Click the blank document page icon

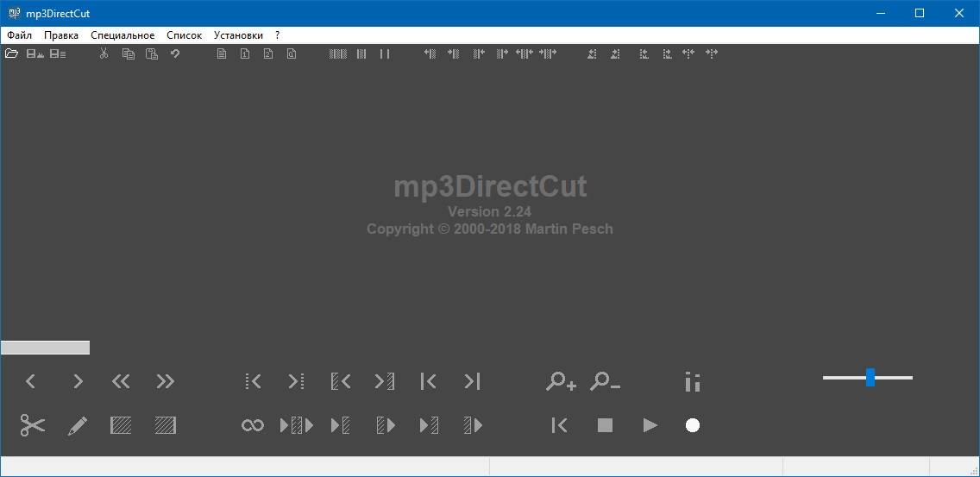pyautogui.click(x=221, y=53)
